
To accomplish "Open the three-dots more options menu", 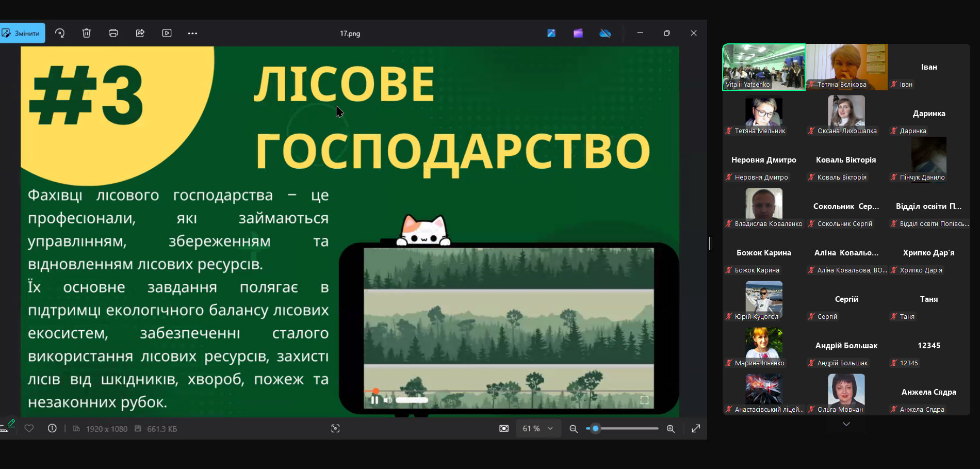I will pos(192,33).
